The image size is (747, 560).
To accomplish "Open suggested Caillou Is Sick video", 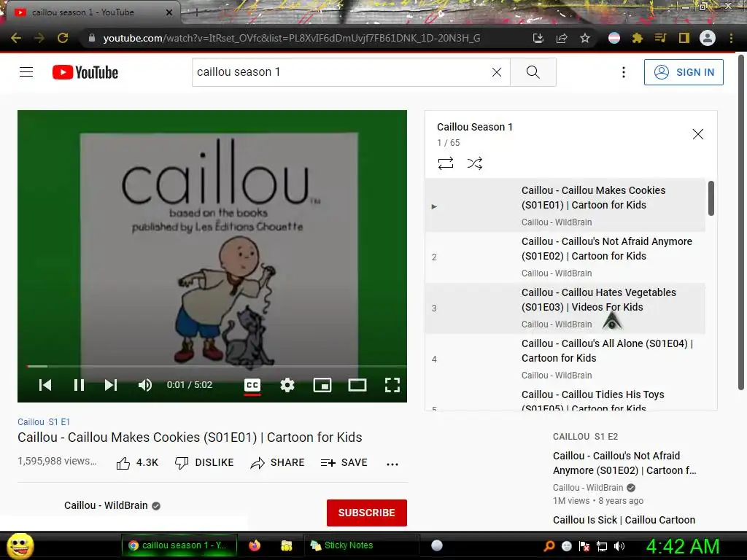I will pyautogui.click(x=624, y=520).
